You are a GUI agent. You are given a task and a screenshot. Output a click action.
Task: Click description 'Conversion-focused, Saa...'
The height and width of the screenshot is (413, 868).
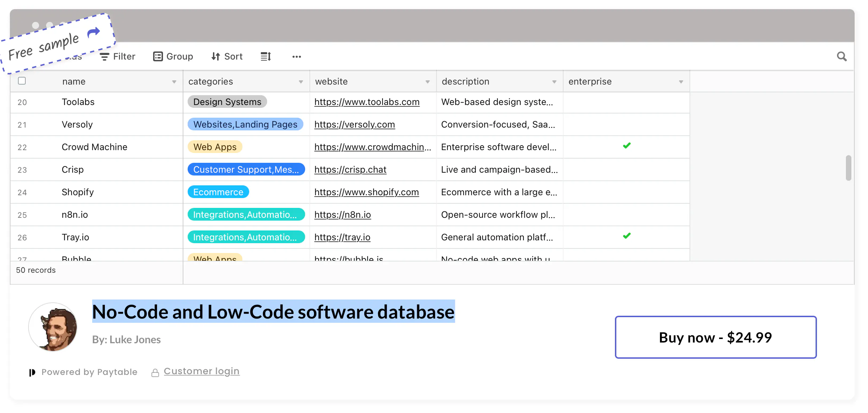[498, 124]
